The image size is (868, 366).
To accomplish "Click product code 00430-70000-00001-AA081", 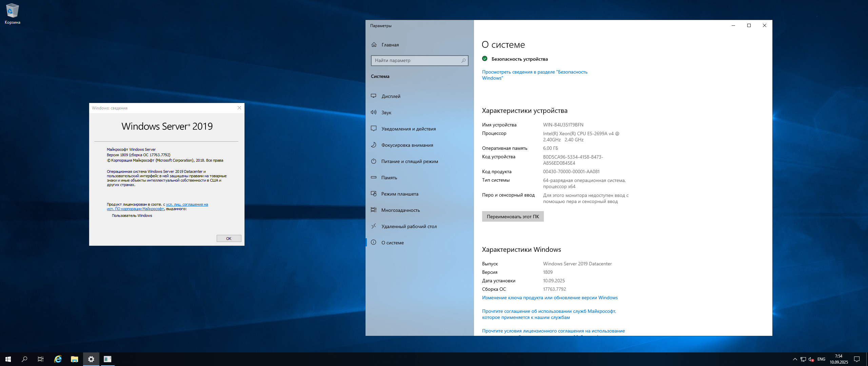I will (x=571, y=172).
